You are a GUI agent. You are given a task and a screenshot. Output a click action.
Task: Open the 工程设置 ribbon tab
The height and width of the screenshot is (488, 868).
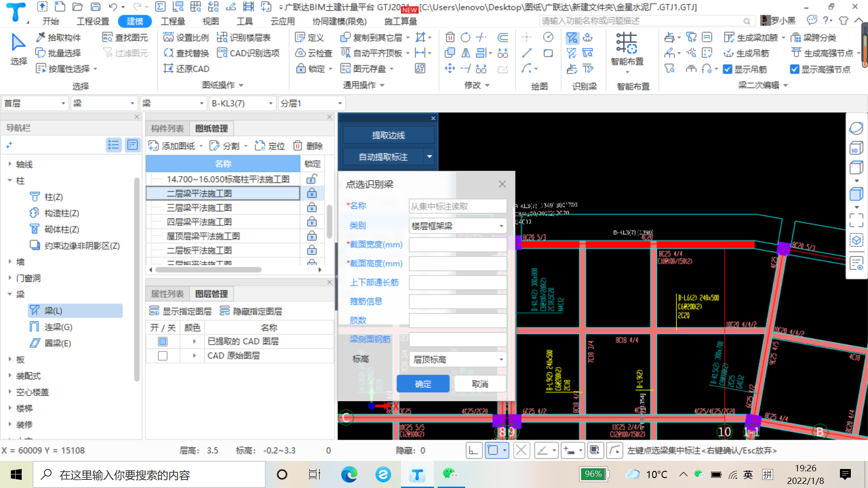(x=93, y=21)
